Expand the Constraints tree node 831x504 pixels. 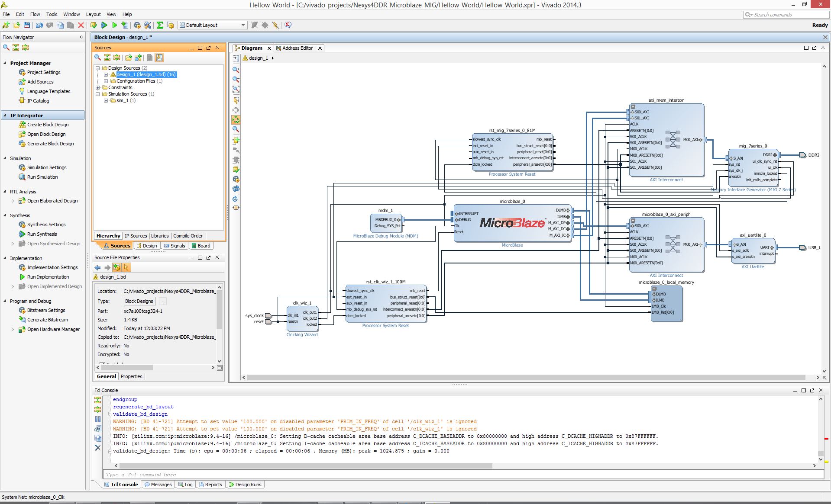point(98,87)
